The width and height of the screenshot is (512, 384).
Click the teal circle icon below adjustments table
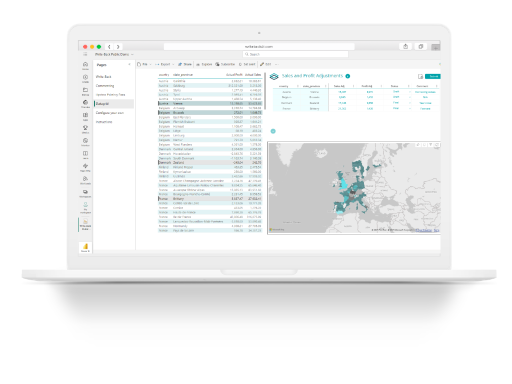[273, 131]
